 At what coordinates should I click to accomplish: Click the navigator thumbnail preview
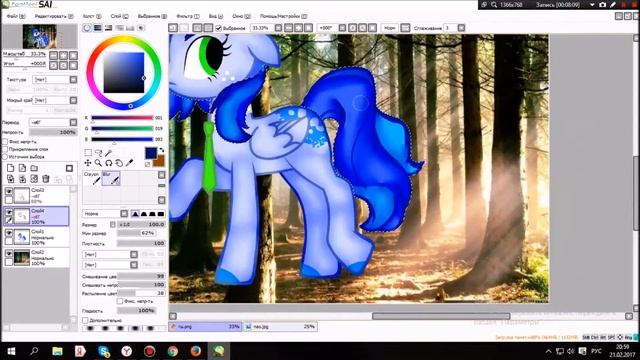[x=40, y=36]
